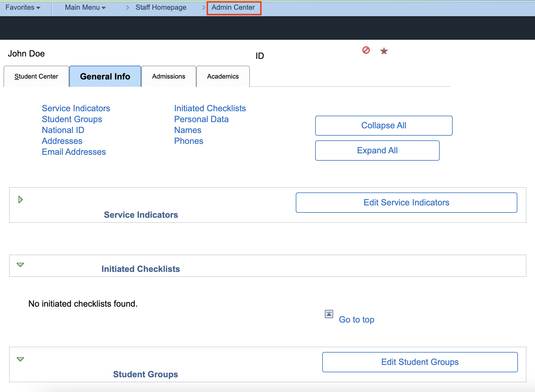Navigate to Staff Homepage breadcrumb

pyautogui.click(x=161, y=8)
